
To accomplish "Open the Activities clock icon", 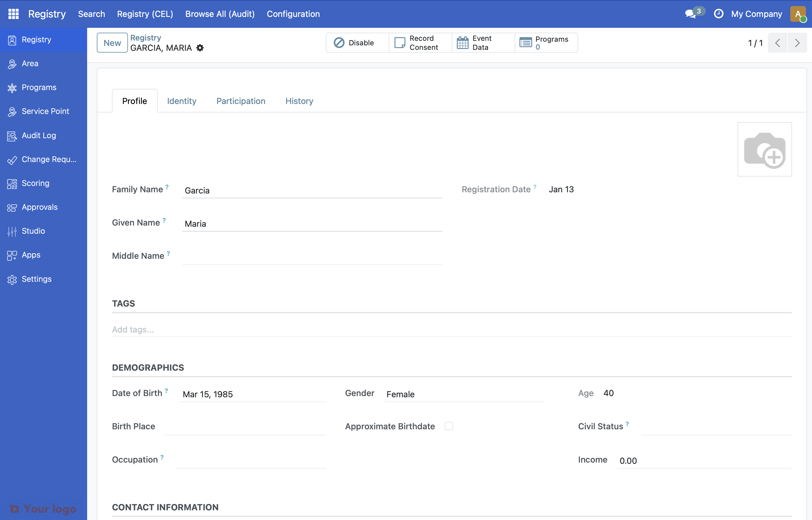I will [719, 14].
